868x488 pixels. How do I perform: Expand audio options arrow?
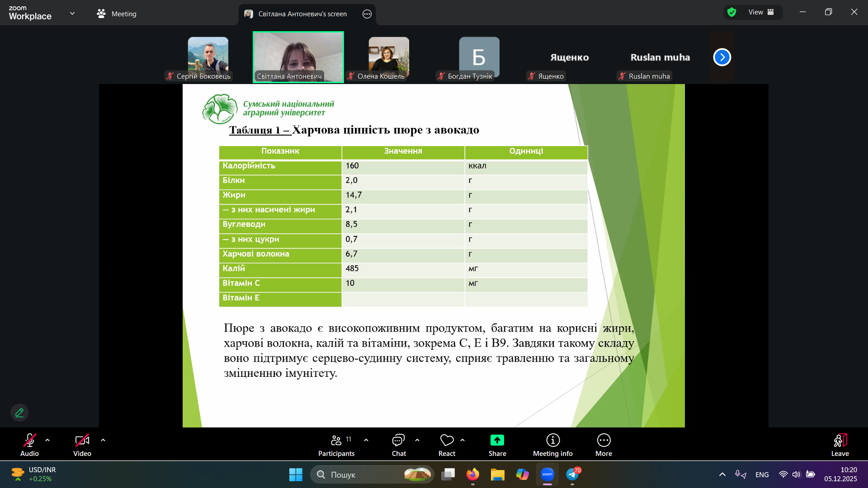pyautogui.click(x=47, y=440)
